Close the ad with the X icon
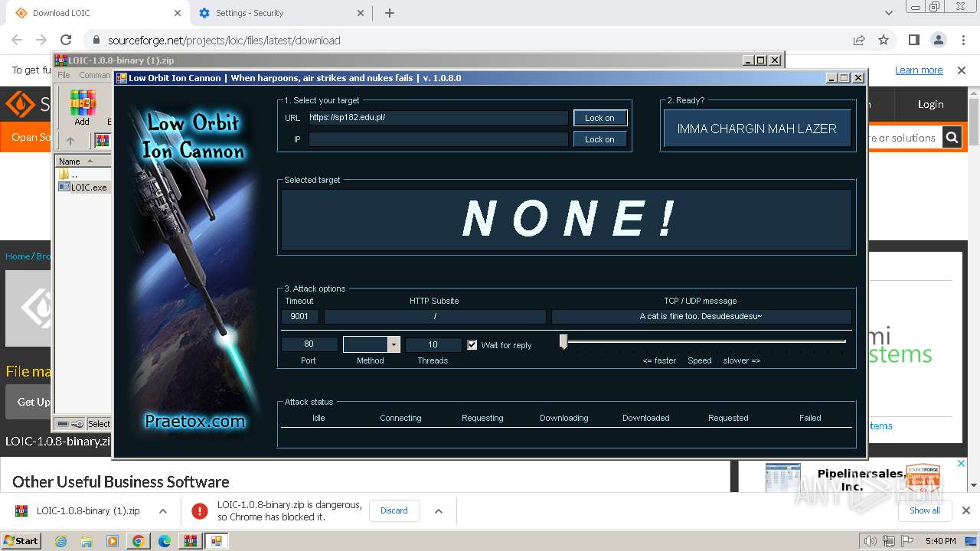Screen dimensions: 980x551 click(962, 464)
